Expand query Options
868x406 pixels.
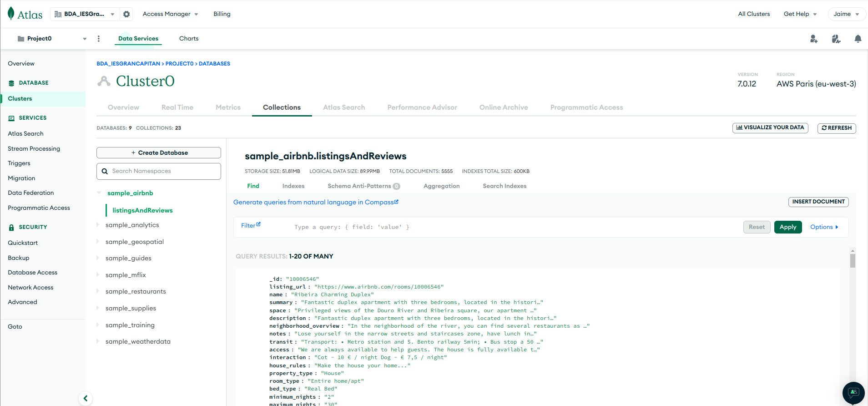click(824, 227)
